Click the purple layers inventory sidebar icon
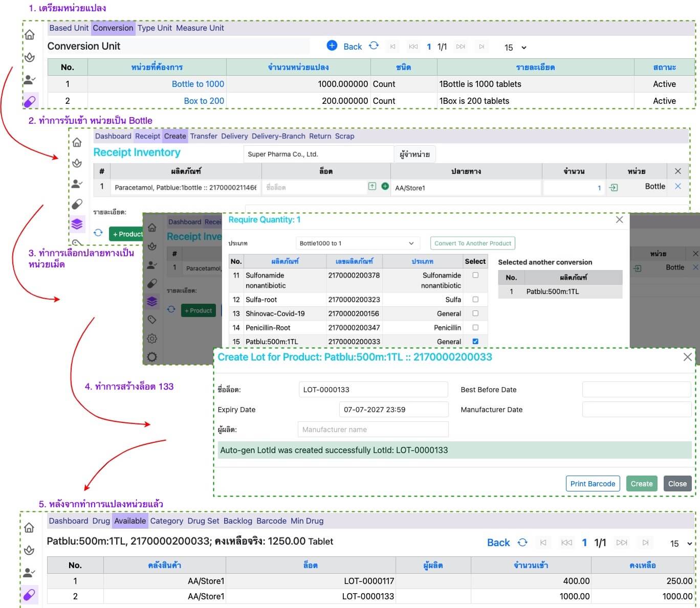This screenshot has height=608, width=700. pos(77,224)
